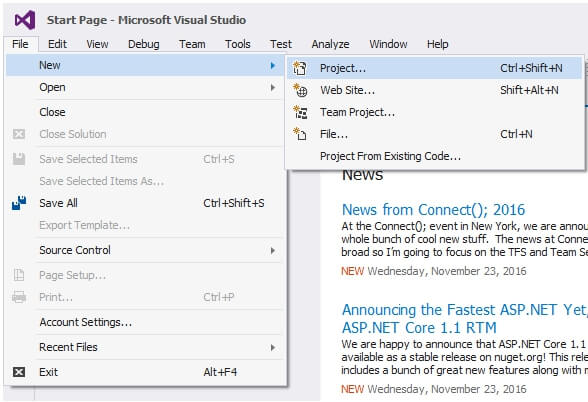
Task: Choose Page Setup menu entry
Action: point(145,275)
